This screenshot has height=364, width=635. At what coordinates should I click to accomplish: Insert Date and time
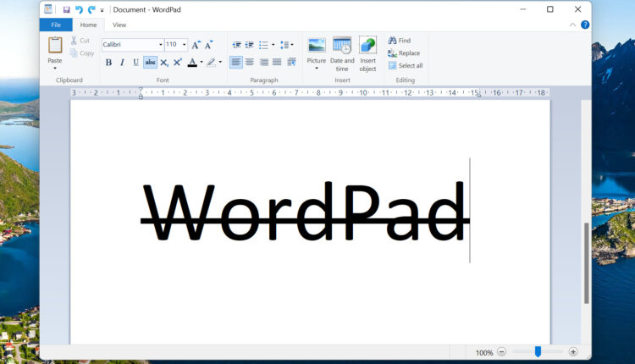(342, 46)
